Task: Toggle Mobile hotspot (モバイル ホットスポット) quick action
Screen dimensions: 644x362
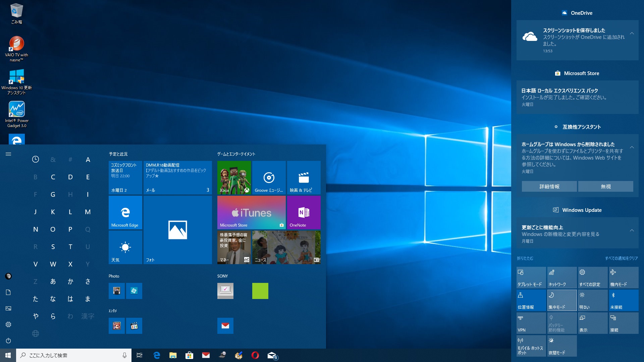Action: coord(531,346)
